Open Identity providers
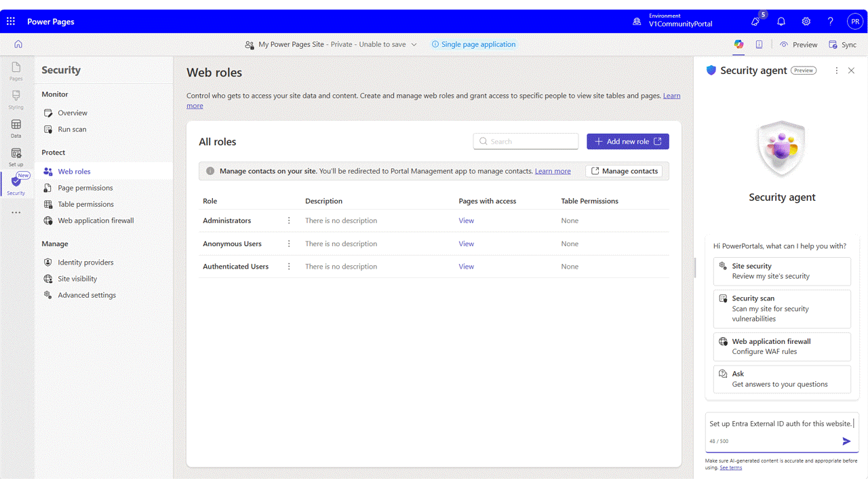The width and height of the screenshot is (868, 487). (79, 262)
